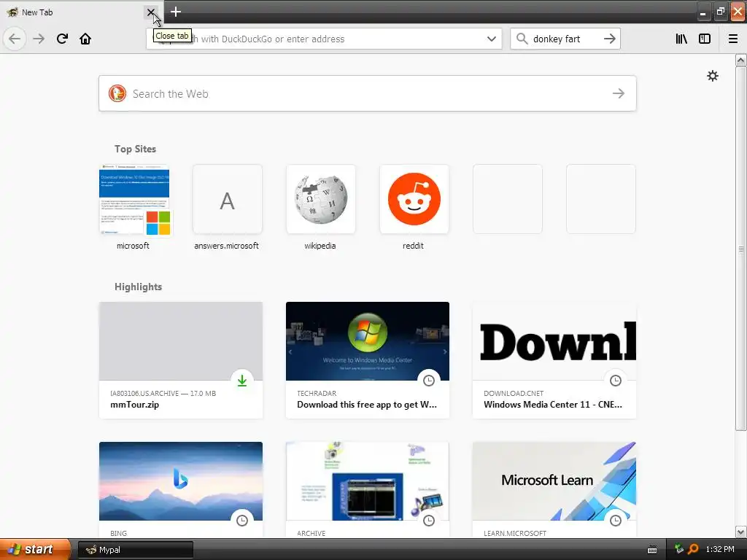Image resolution: width=747 pixels, height=560 pixels.
Task: Open the hamburger application menu
Action: coord(732,39)
